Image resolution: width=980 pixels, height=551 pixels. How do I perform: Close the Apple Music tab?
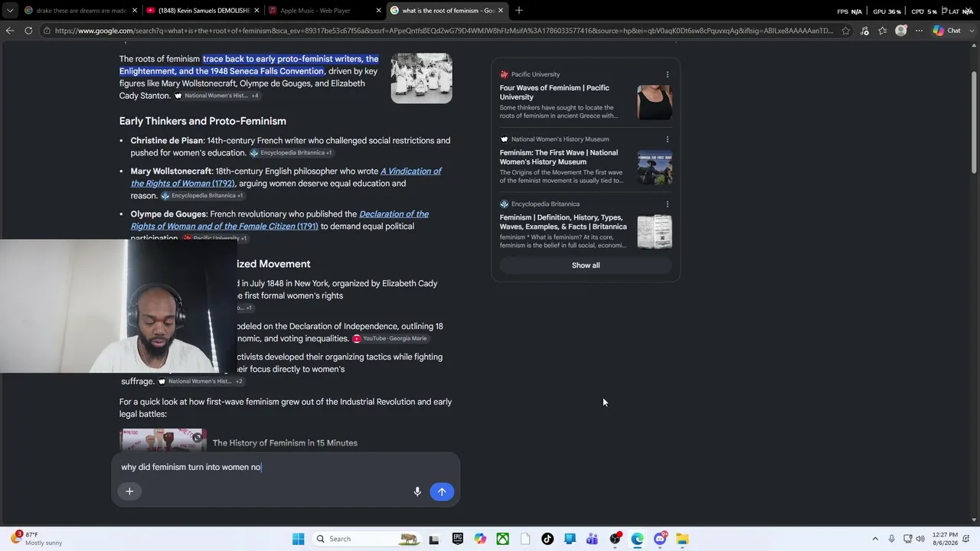(378, 11)
